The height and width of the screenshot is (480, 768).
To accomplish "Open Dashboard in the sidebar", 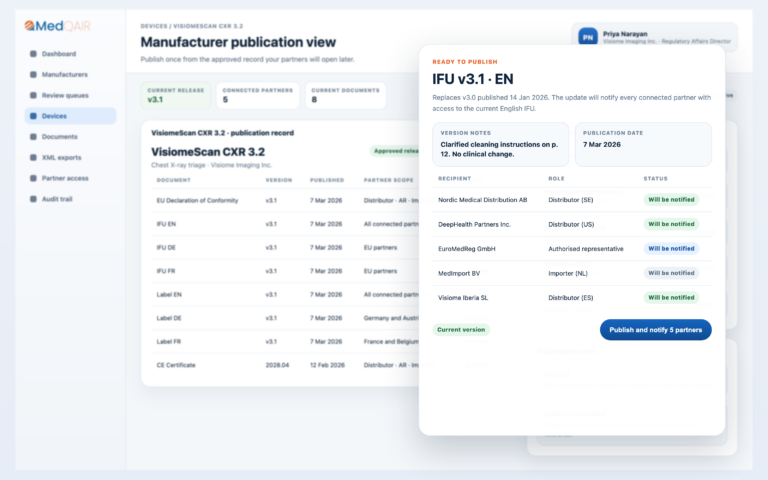I will tap(70, 54).
